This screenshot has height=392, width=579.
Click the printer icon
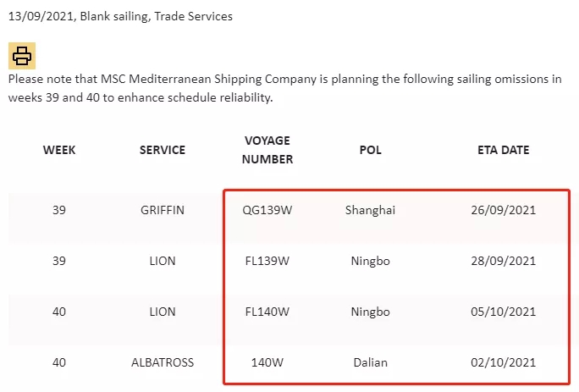tap(22, 56)
